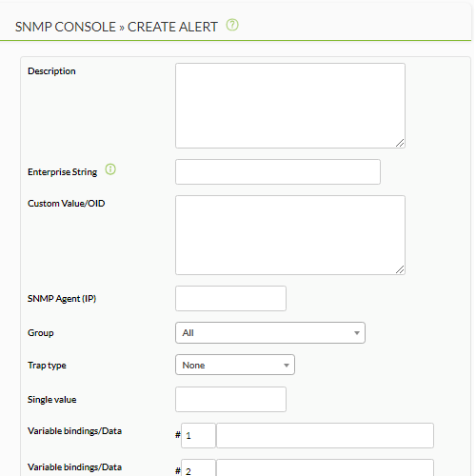Grab the Description textarea resize handle
This screenshot has width=476, height=476.
400,143
